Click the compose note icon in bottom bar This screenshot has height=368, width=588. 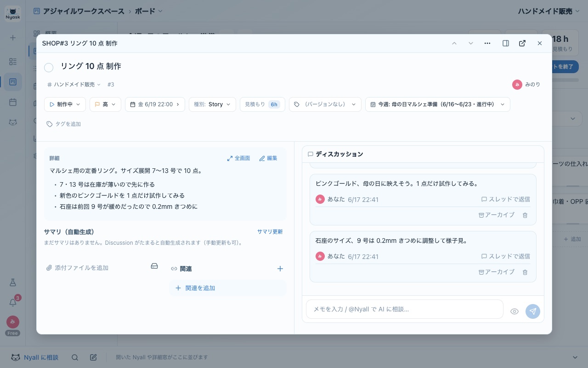pyautogui.click(x=93, y=357)
